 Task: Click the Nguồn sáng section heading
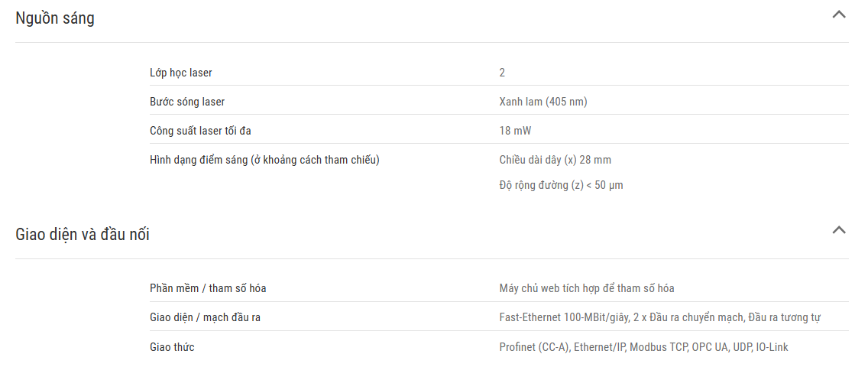point(55,18)
